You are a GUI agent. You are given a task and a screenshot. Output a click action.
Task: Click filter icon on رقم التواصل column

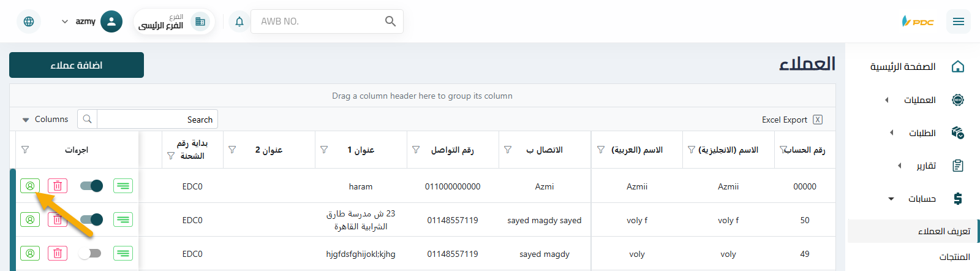[x=416, y=150]
